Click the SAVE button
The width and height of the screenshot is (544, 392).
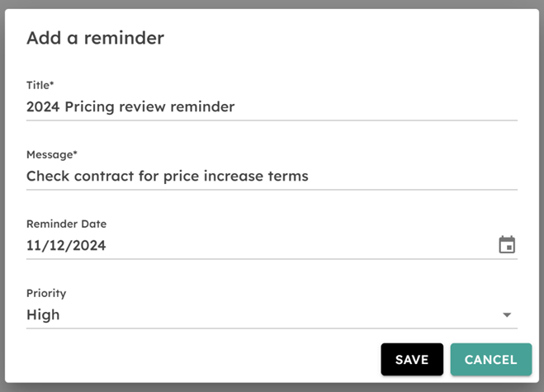pos(412,359)
